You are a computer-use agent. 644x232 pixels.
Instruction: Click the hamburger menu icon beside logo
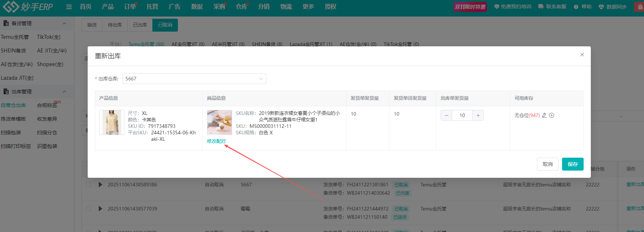click(x=69, y=7)
